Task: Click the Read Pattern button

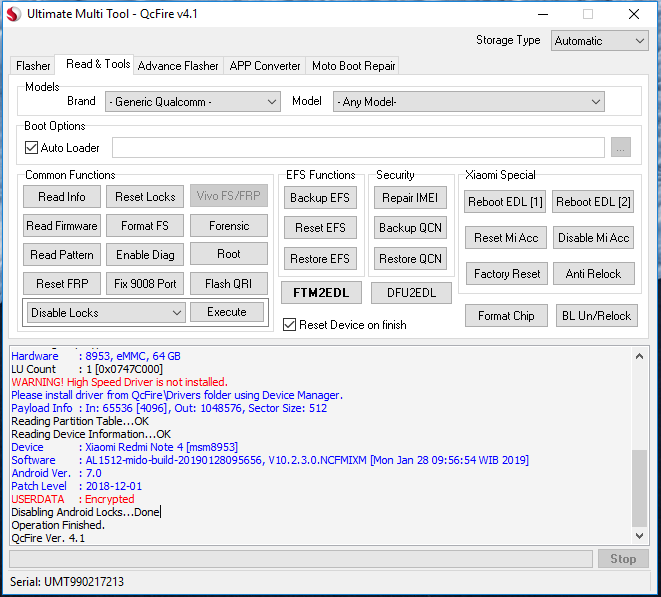Action: tap(62, 255)
